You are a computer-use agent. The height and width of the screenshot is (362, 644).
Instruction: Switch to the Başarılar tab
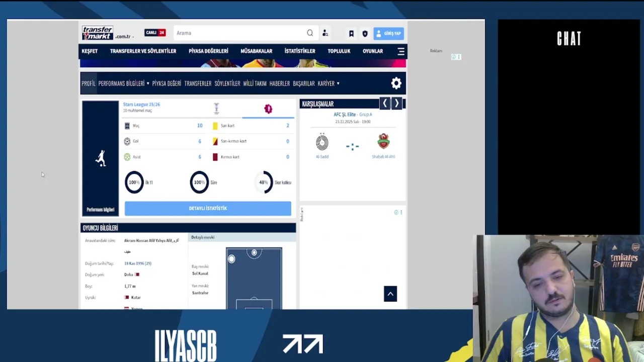(x=304, y=83)
